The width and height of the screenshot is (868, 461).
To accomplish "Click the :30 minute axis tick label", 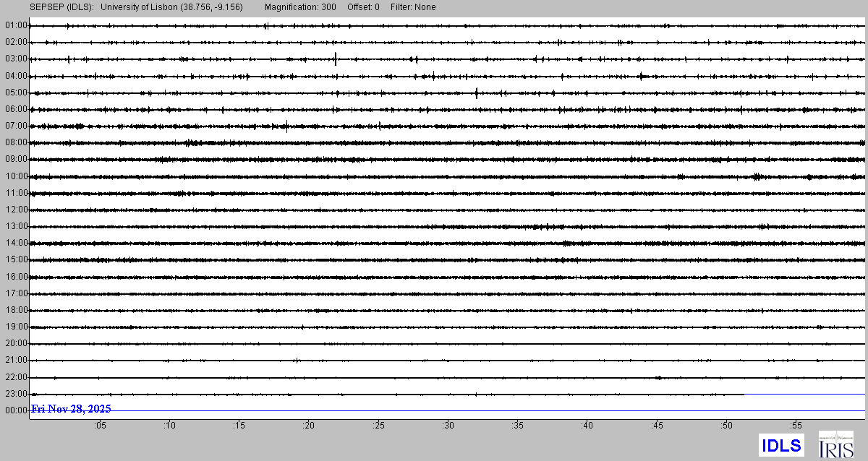I will [x=448, y=426].
